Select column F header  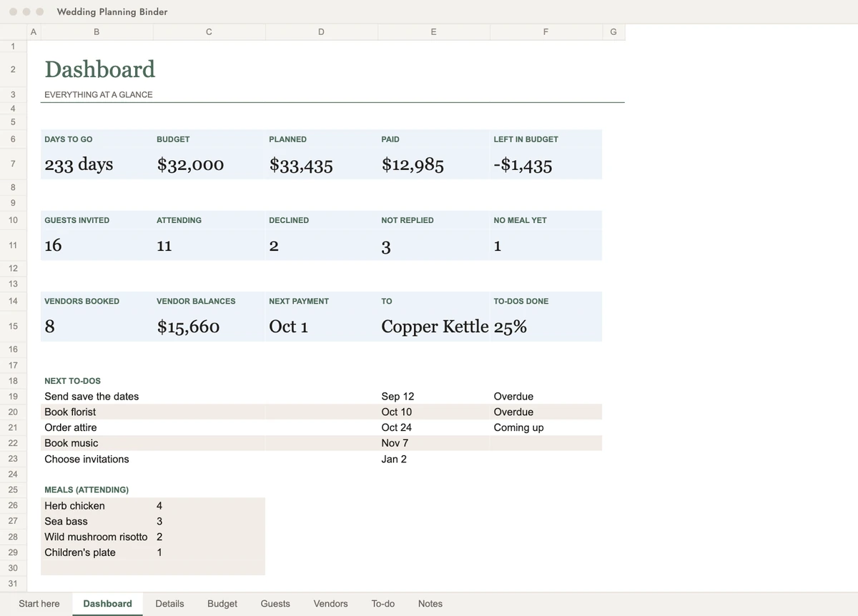546,31
